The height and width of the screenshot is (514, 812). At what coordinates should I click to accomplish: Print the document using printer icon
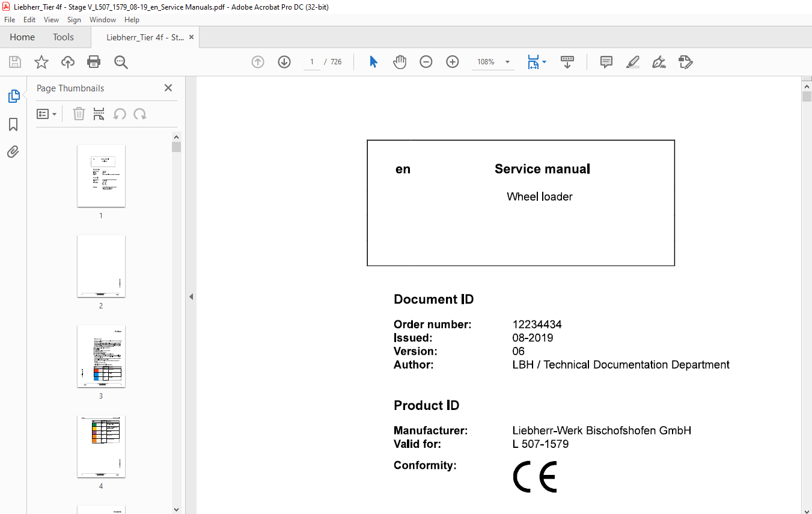pos(94,62)
